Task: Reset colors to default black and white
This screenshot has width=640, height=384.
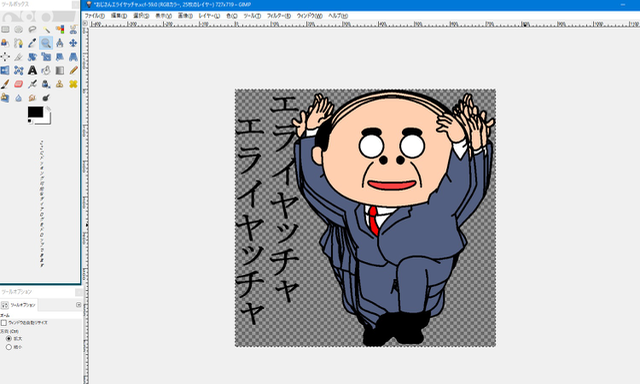Action: click(x=30, y=121)
